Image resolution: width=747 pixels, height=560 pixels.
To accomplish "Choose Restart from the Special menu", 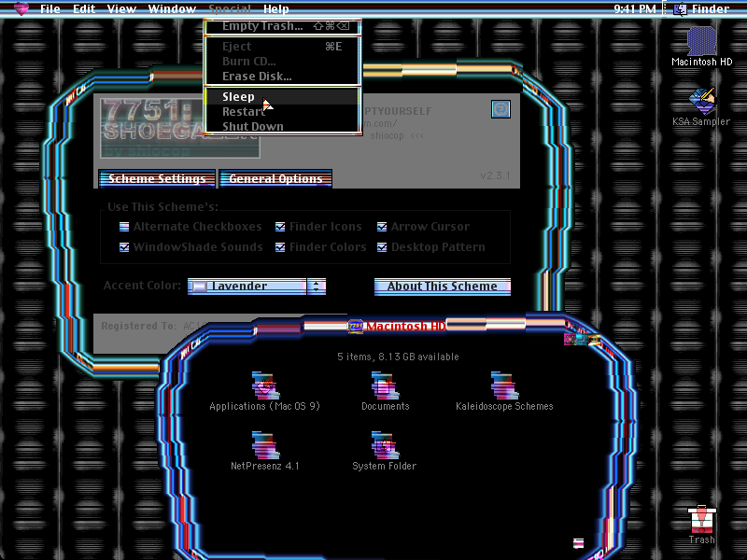I will (283, 112).
